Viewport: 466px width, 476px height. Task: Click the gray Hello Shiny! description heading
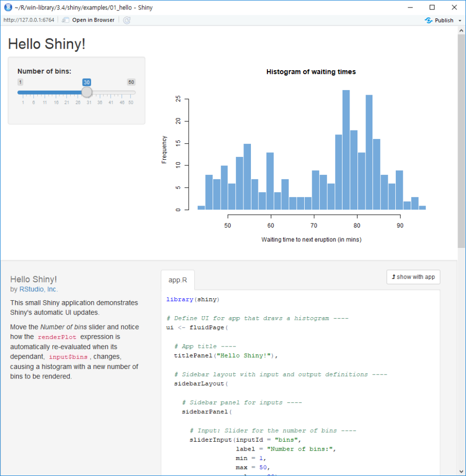tap(33, 279)
